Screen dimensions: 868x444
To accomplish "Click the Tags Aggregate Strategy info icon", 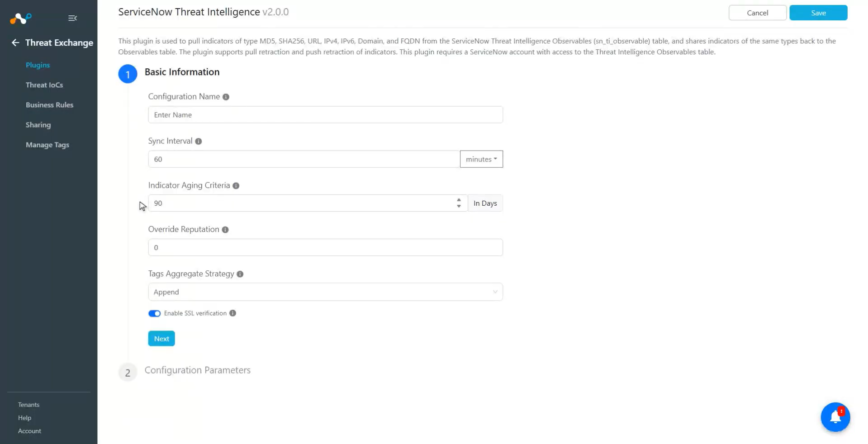I will pos(240,274).
